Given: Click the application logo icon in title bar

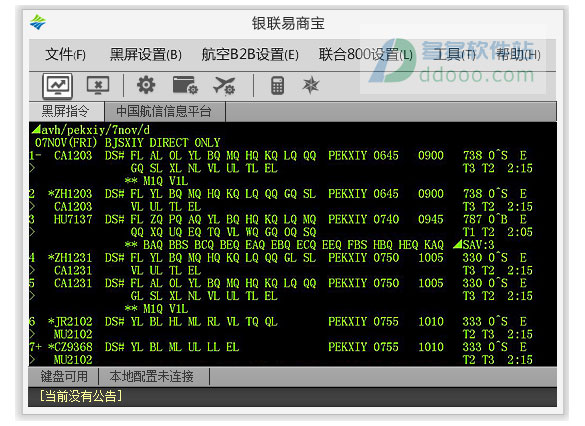Looking at the screenshot, I should (x=38, y=22).
